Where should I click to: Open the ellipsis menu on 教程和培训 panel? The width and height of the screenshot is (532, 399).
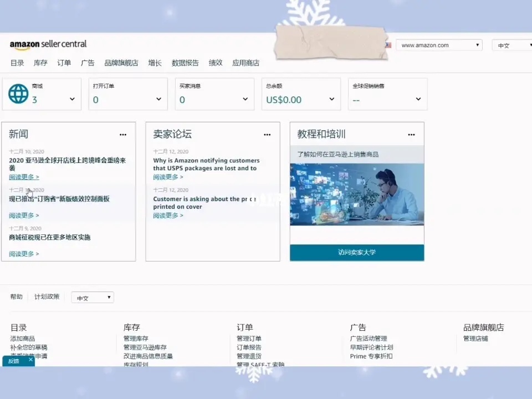(411, 134)
